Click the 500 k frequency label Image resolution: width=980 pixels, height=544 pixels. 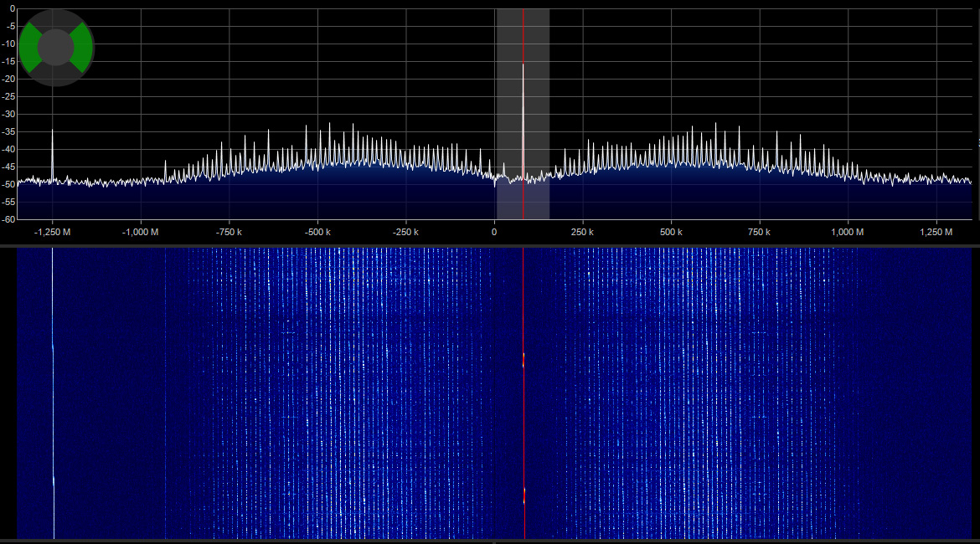coord(671,233)
